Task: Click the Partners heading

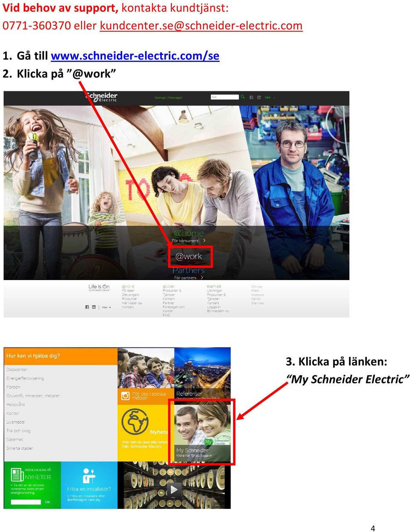Action: [x=188, y=270]
